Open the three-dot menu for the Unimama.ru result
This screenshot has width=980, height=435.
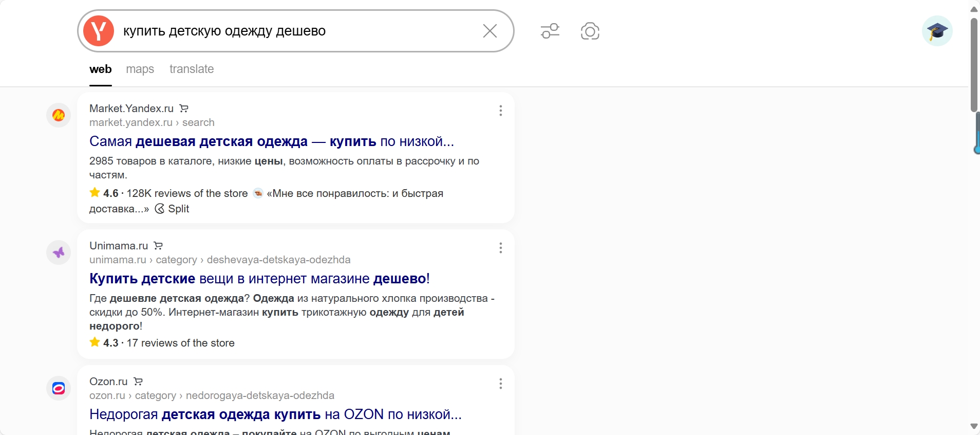[501, 248]
